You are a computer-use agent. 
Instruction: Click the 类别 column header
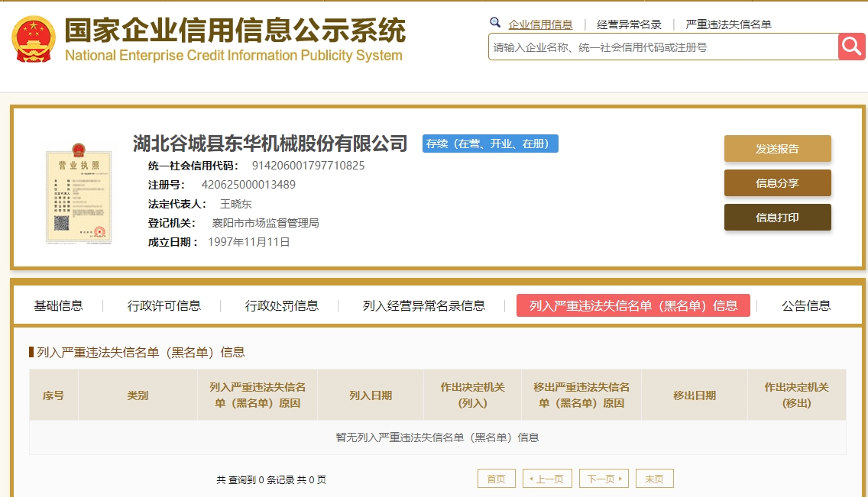click(x=138, y=395)
